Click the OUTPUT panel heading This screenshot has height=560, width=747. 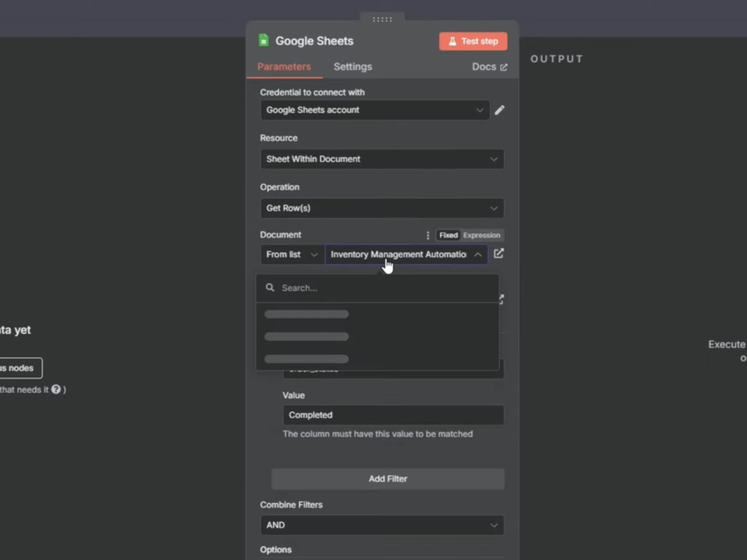pos(557,59)
